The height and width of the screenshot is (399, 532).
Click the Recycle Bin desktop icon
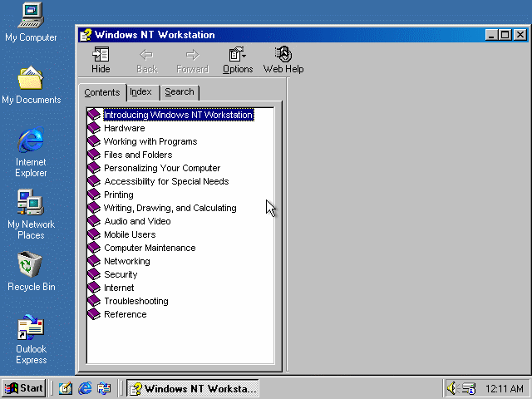click(31, 272)
